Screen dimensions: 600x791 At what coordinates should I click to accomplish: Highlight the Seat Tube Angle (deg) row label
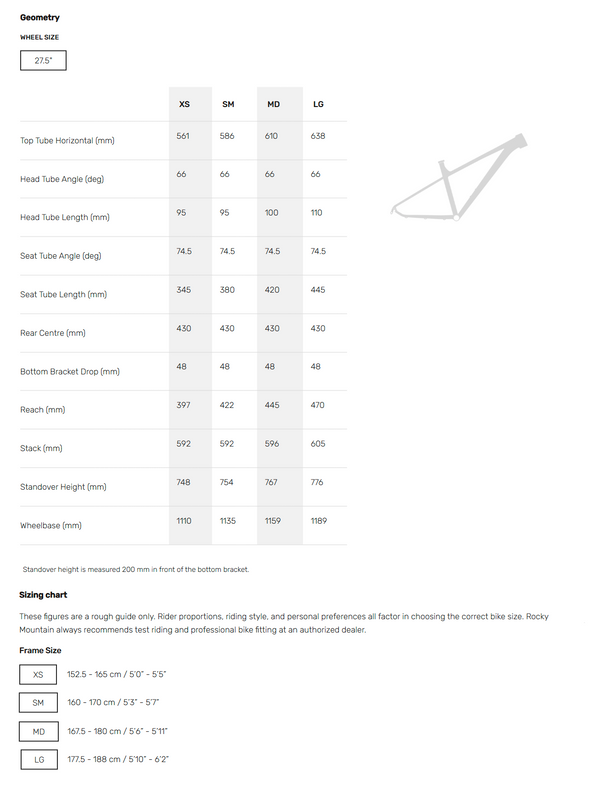(61, 256)
